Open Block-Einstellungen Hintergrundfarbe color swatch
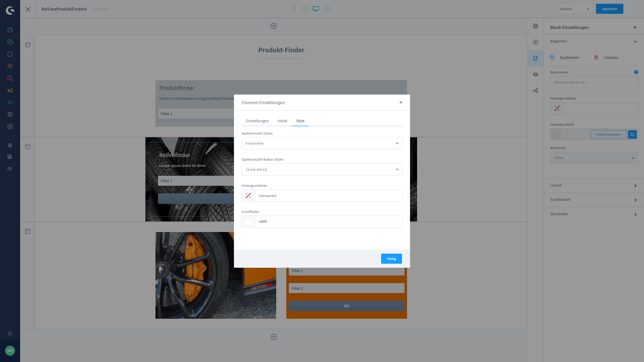This screenshot has height=362, width=644. (557, 108)
